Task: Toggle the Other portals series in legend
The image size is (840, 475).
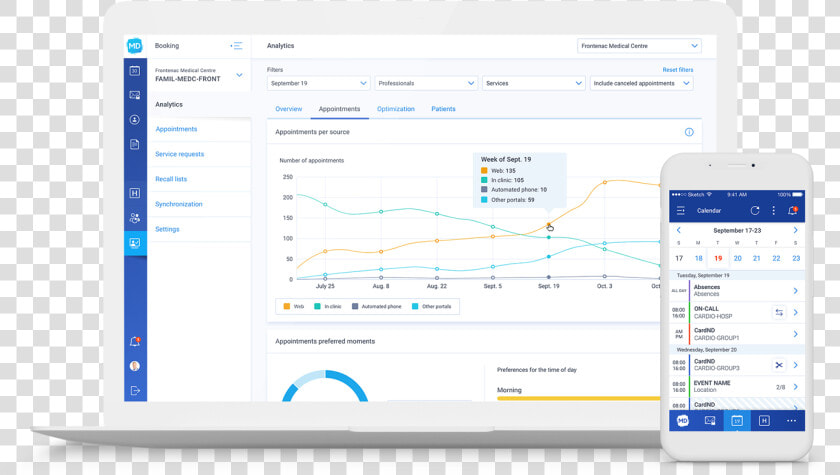Action: pyautogui.click(x=431, y=306)
